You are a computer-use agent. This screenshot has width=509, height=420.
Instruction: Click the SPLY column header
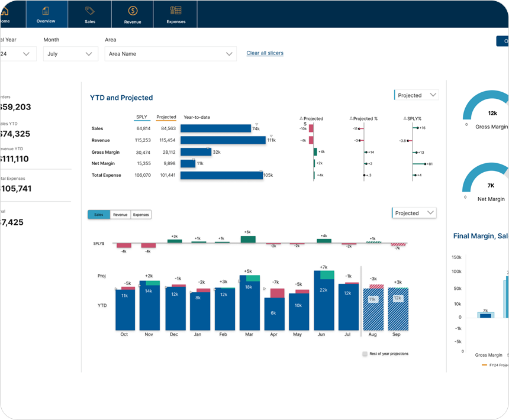tap(141, 117)
